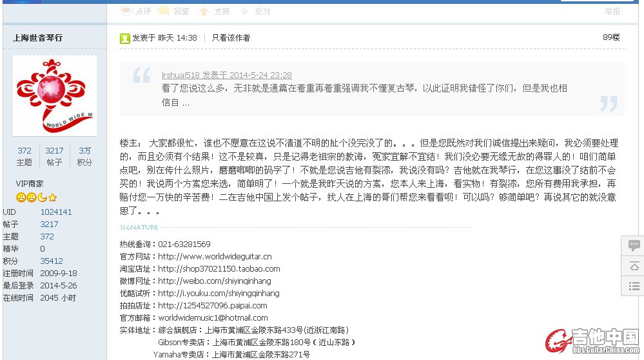This screenshot has height=360, width=644.
Task: Click the green author icon beside post time
Action: tap(125, 38)
